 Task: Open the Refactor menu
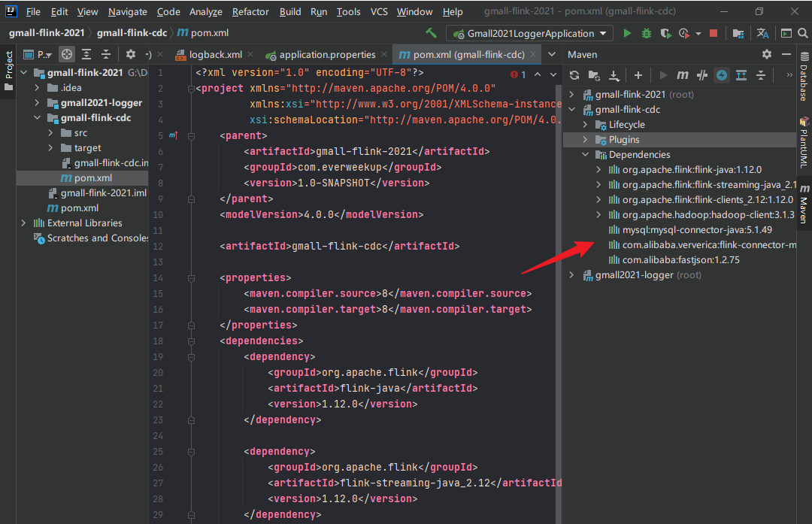point(250,11)
